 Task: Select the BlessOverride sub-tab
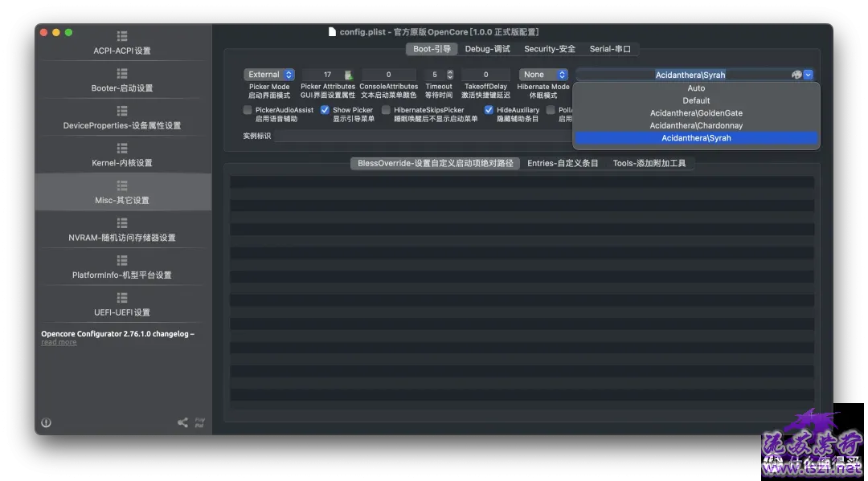(x=435, y=164)
